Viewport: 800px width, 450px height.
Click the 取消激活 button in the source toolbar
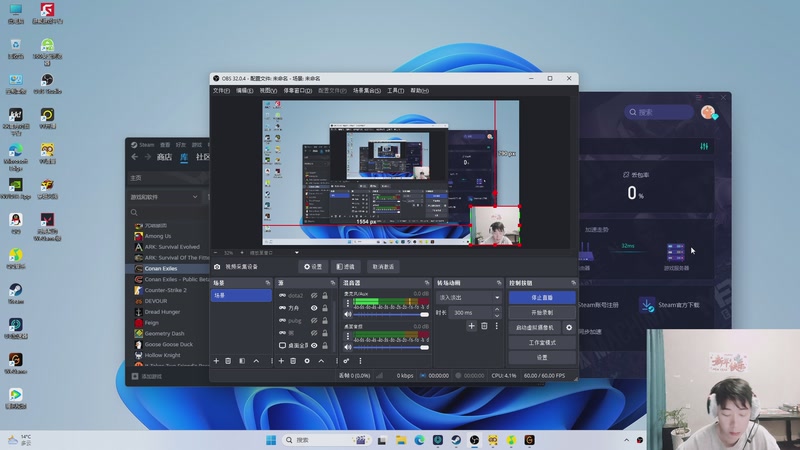click(x=383, y=267)
